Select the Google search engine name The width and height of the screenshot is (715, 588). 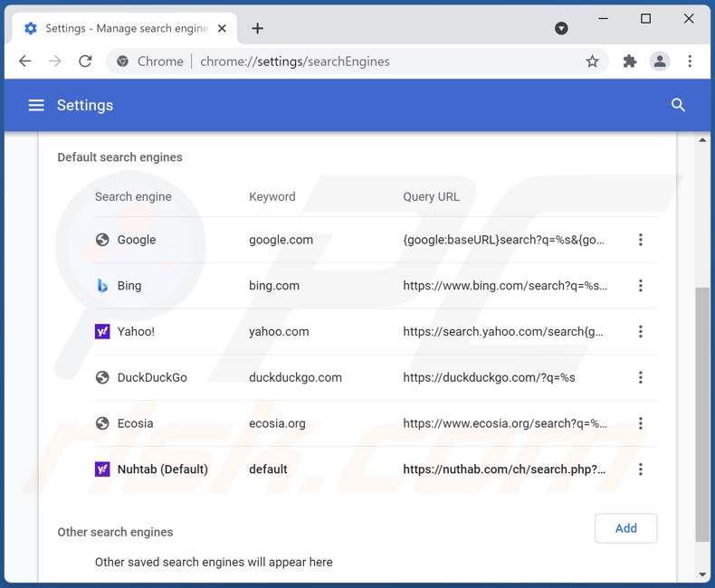click(x=137, y=240)
